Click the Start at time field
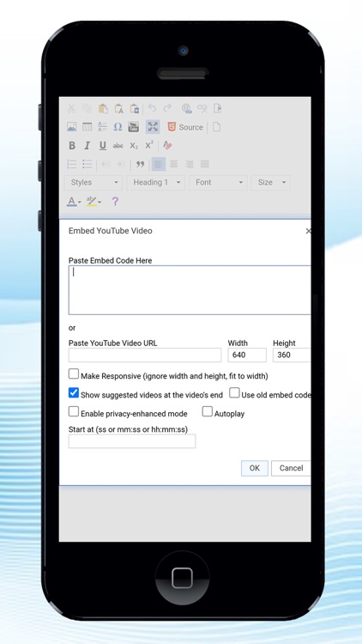 (x=132, y=441)
